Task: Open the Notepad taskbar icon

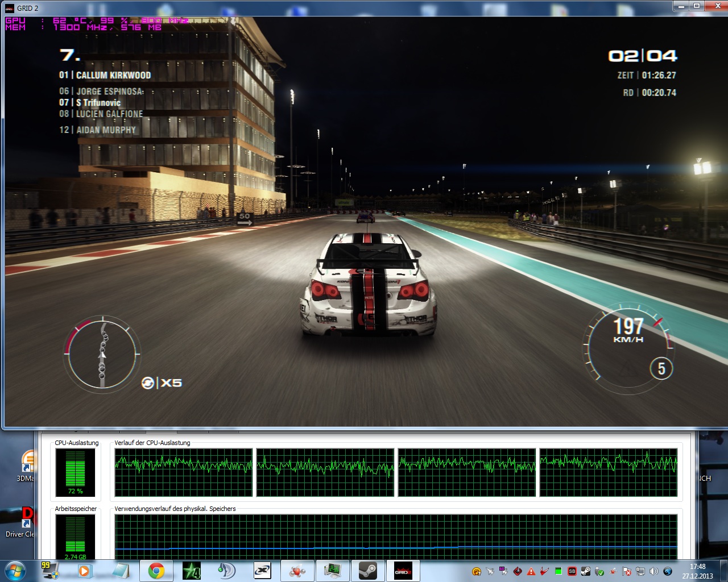Action: (121, 571)
